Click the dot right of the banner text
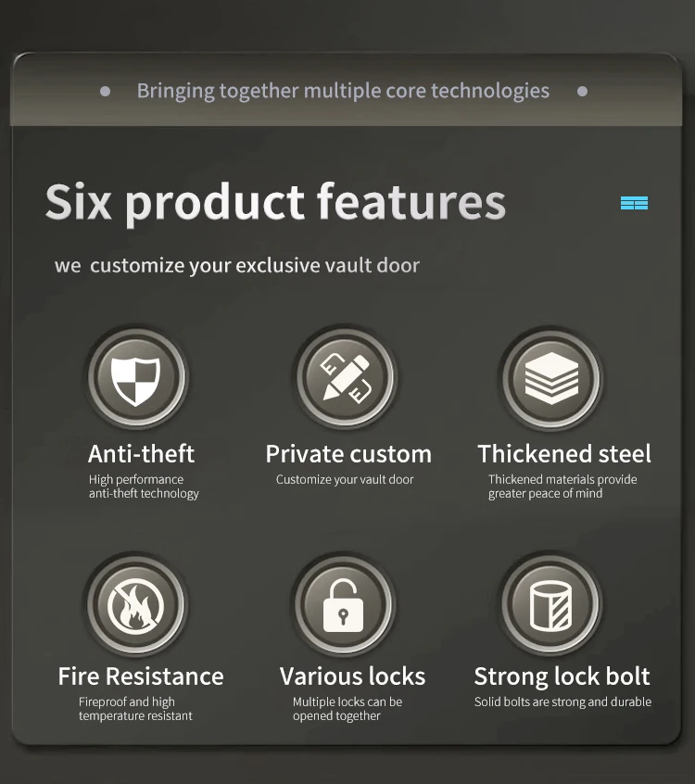695x784 pixels. 582,92
